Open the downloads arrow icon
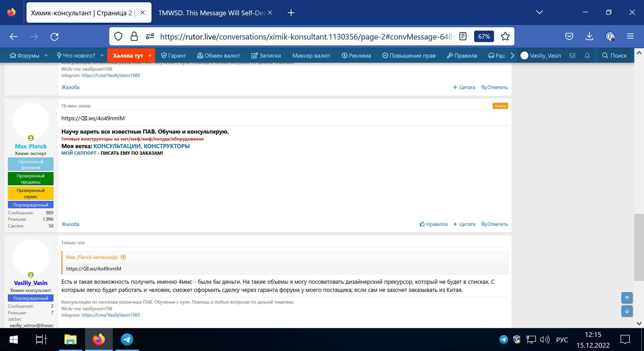 pyautogui.click(x=589, y=36)
